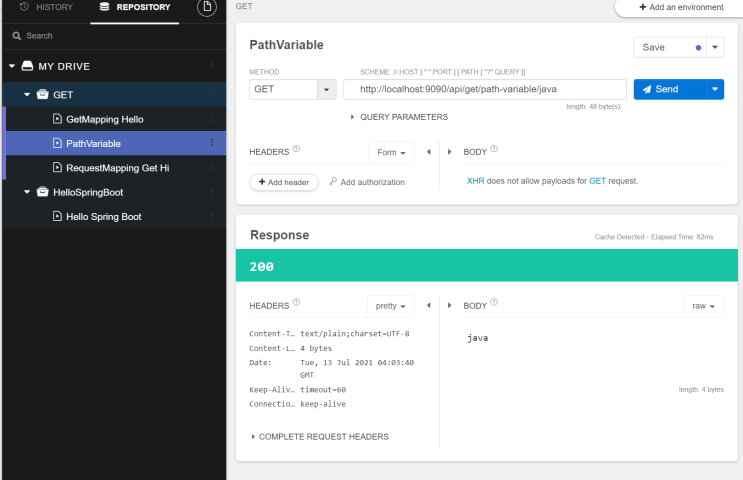
Task: Click the RequestMapping Get Hi file icon
Action: [57, 167]
